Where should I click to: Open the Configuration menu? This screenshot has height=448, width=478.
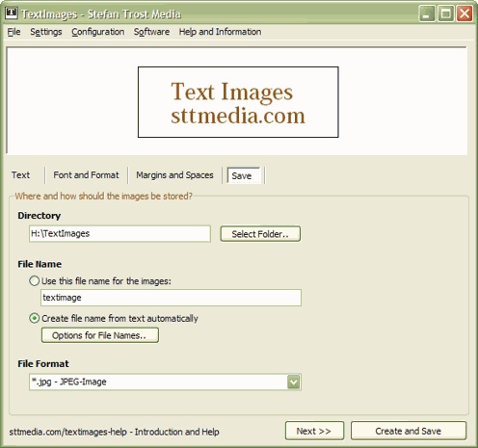[98, 32]
